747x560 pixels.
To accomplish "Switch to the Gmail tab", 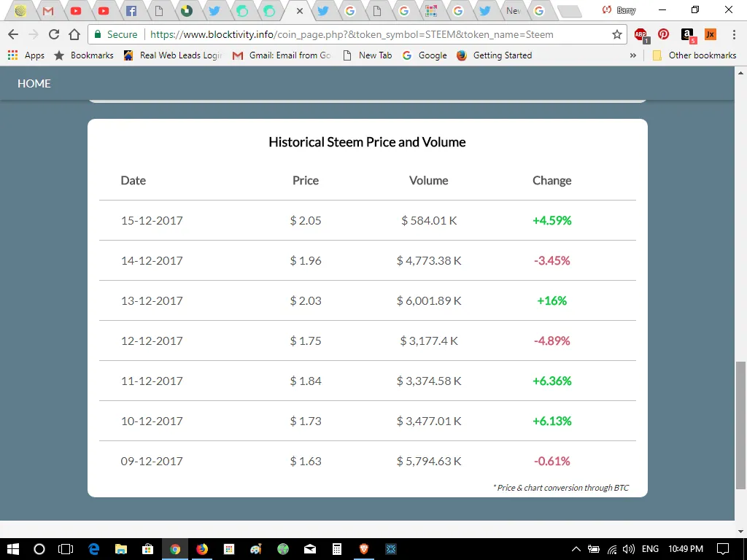I will click(48, 10).
